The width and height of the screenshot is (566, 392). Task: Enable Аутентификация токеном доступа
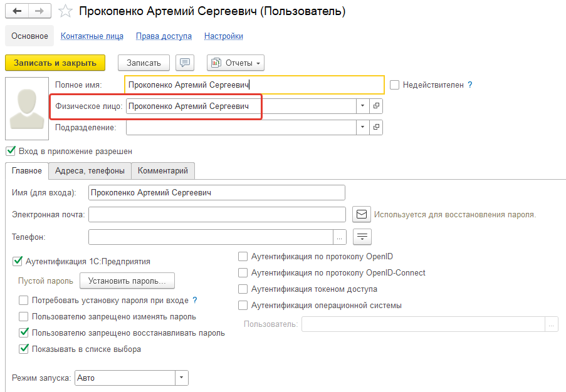tap(243, 289)
